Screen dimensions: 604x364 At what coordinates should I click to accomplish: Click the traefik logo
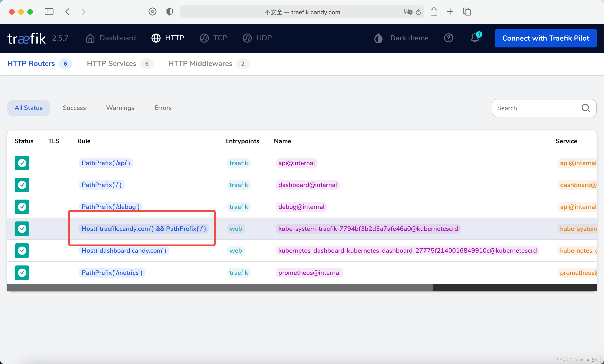tap(26, 38)
